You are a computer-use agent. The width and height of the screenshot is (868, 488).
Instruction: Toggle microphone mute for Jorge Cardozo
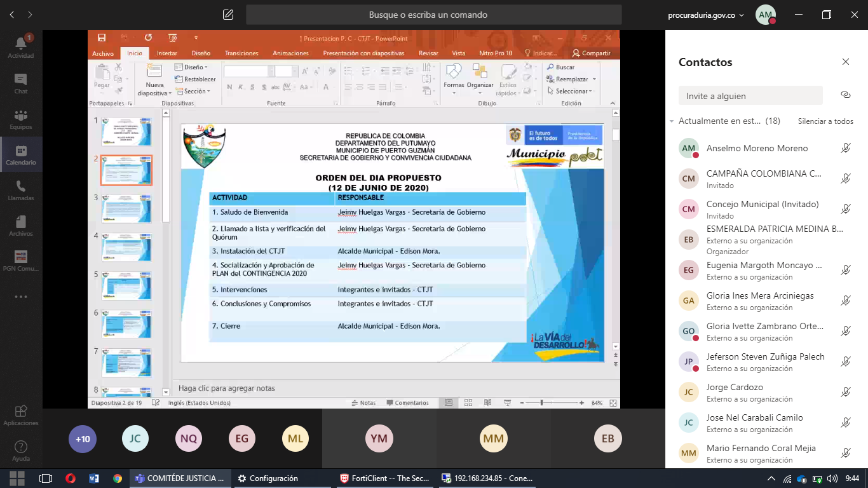click(845, 393)
